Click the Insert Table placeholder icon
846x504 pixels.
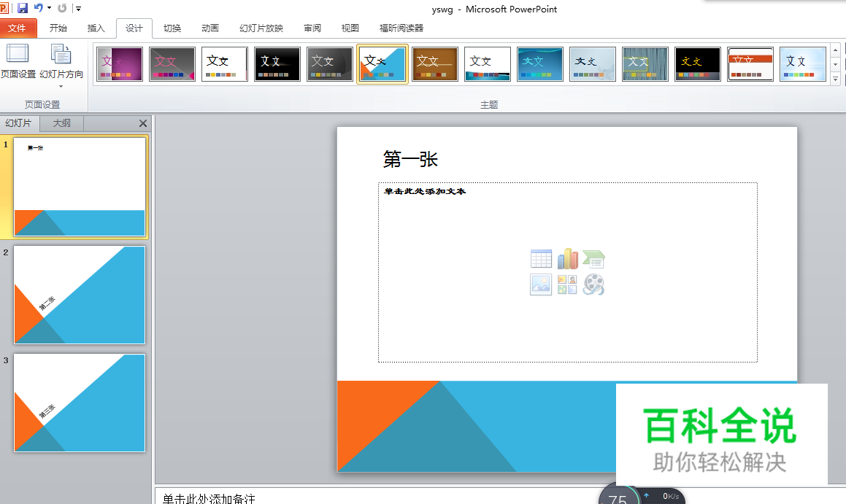tap(541, 259)
